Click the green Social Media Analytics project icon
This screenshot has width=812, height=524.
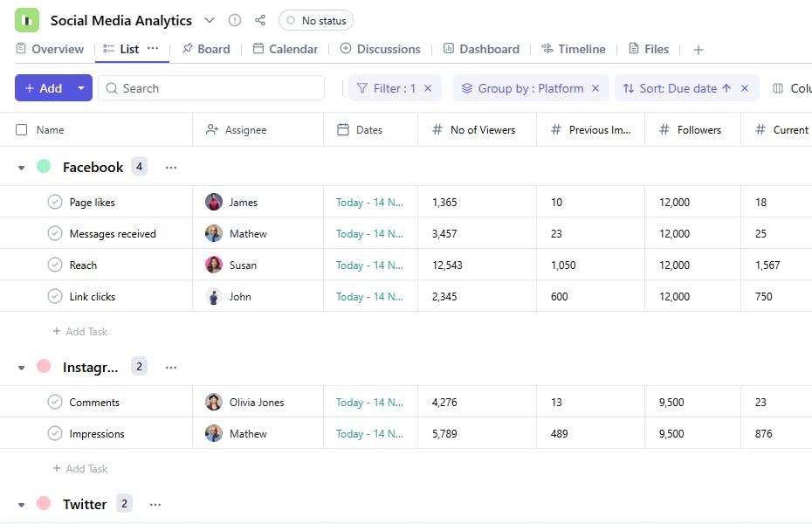(x=27, y=20)
